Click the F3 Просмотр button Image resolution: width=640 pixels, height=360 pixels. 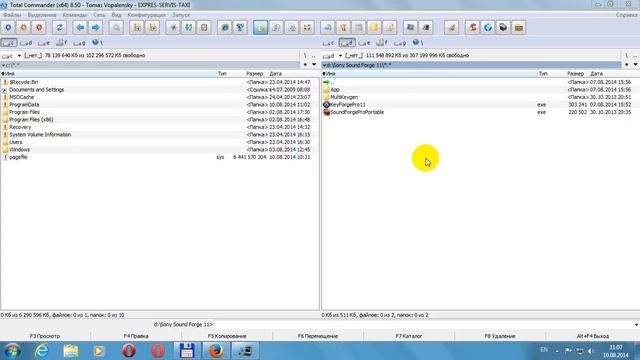[45, 336]
